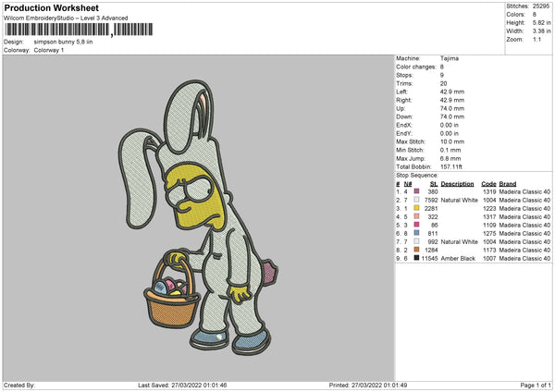Click the Down value 74.0 mm
Viewport: 555px width, 392px height.
pyautogui.click(x=452, y=116)
